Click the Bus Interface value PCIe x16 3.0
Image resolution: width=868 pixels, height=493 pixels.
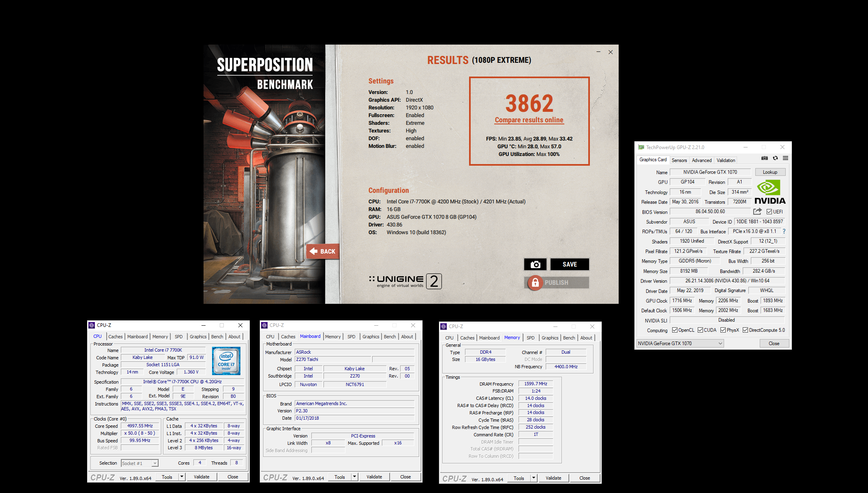pyautogui.click(x=754, y=231)
